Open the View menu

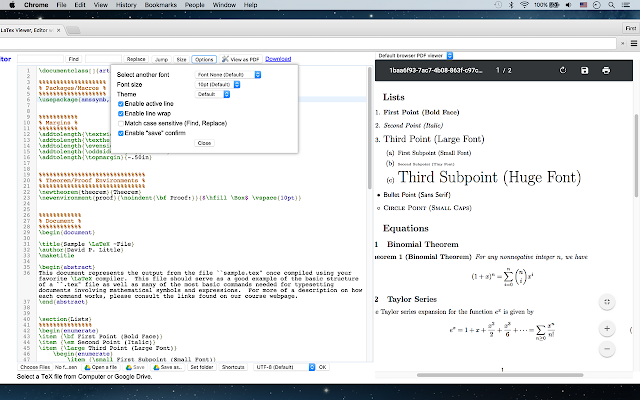(x=100, y=5)
